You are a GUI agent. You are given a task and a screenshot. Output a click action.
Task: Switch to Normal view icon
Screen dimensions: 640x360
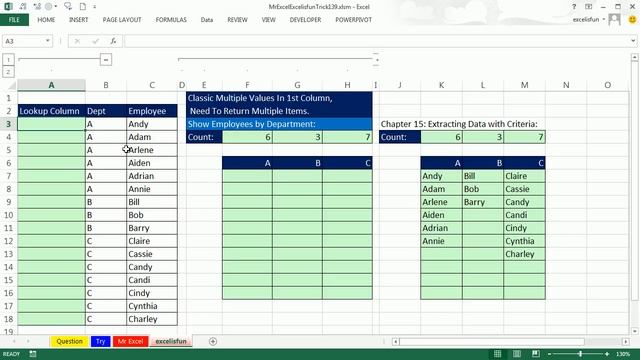coord(497,354)
